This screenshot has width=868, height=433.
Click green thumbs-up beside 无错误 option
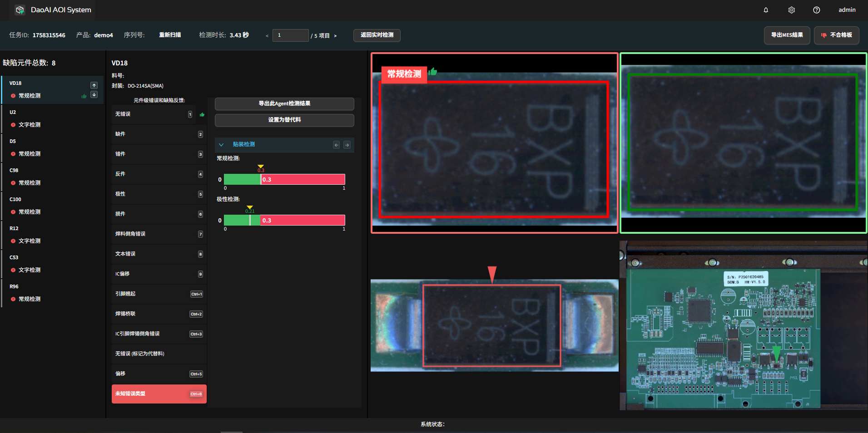202,114
